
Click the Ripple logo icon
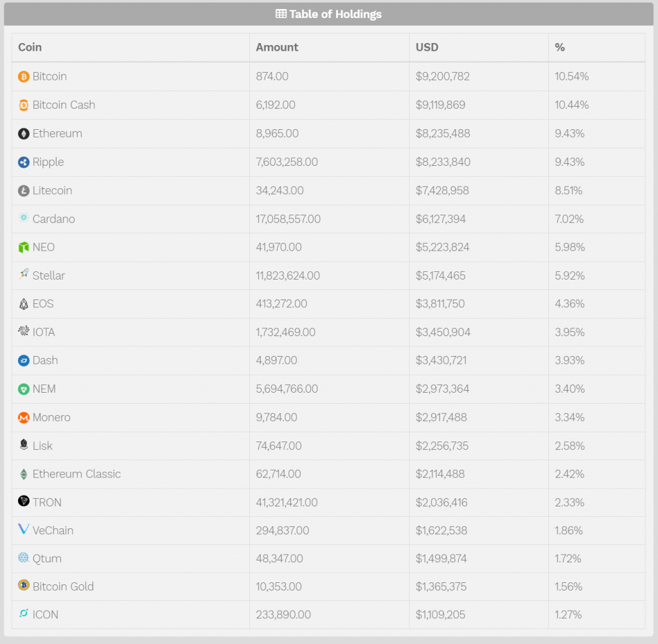[24, 162]
